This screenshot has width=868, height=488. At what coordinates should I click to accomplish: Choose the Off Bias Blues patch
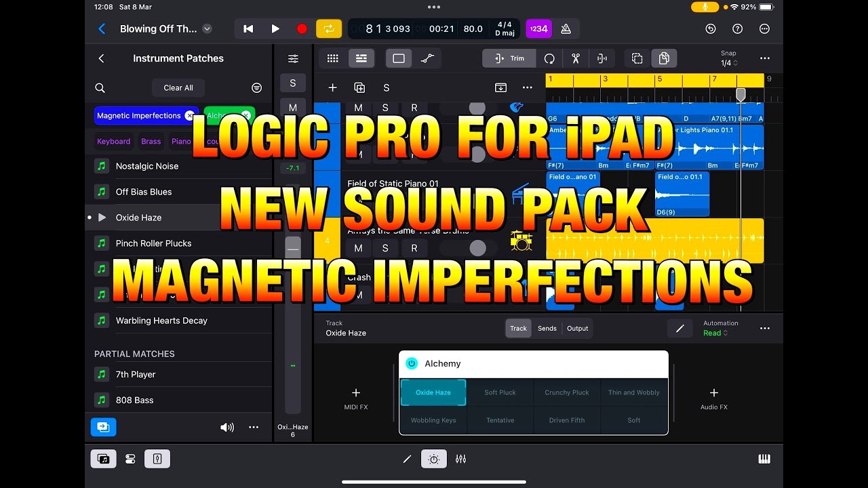click(x=178, y=192)
